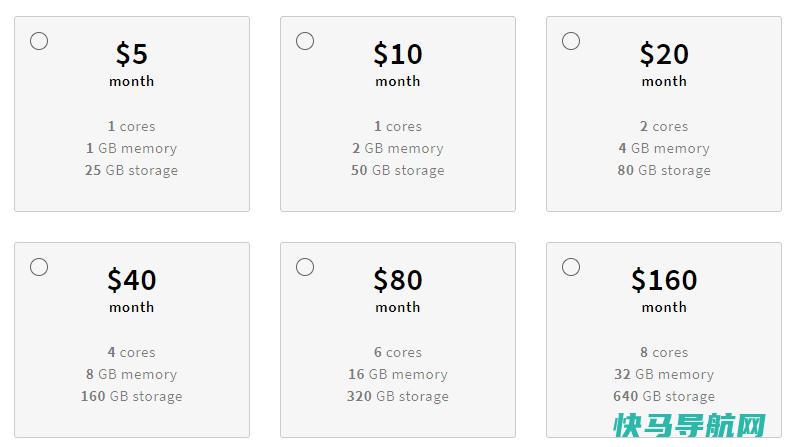Click the 50 GB storage line
This screenshot has height=447, width=792.
[398, 170]
